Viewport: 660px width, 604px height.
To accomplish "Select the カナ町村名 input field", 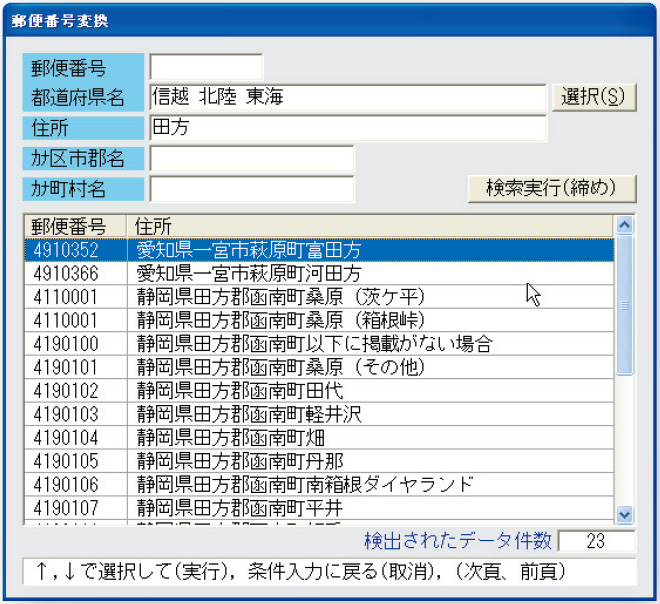I will (x=252, y=188).
